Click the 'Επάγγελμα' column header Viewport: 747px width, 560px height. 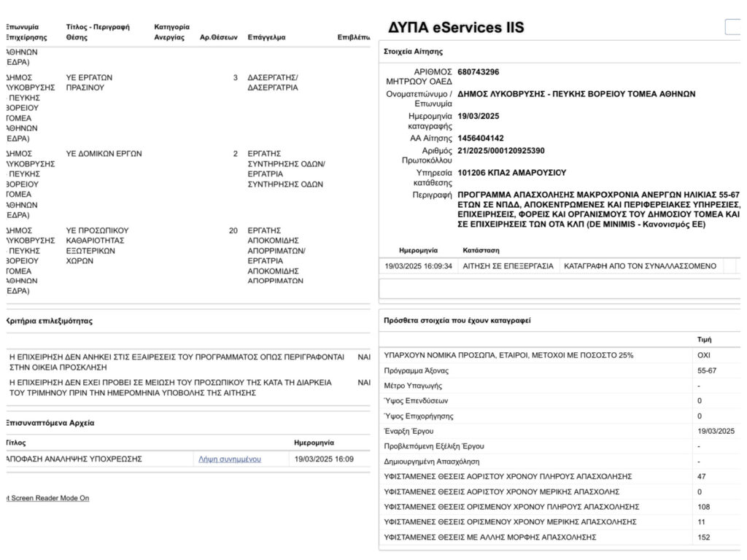point(266,37)
